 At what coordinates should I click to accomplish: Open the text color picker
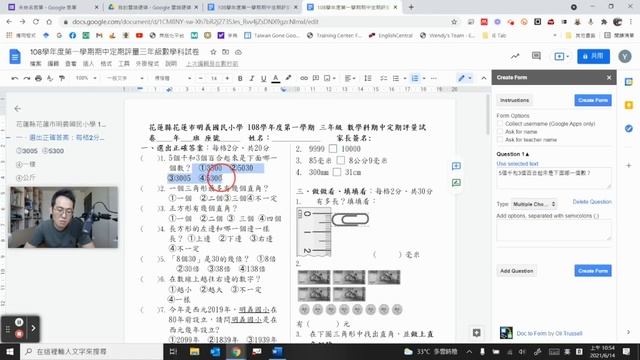pyautogui.click(x=276, y=78)
